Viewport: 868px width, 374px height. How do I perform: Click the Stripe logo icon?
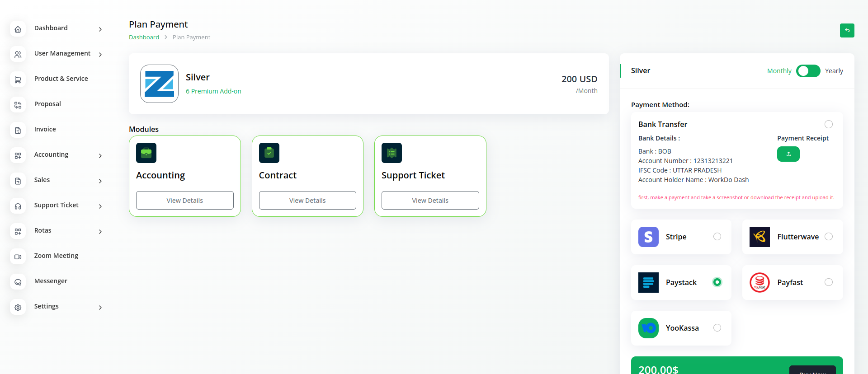click(648, 237)
